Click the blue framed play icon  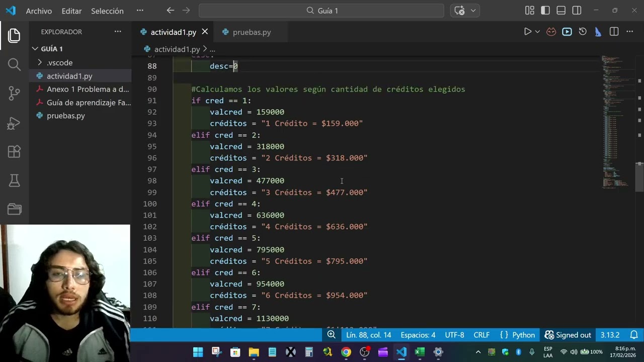[567, 32]
